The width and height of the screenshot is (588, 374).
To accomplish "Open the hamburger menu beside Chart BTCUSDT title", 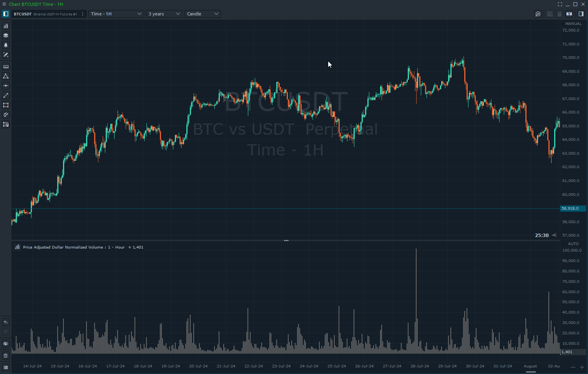I will tap(4, 4).
